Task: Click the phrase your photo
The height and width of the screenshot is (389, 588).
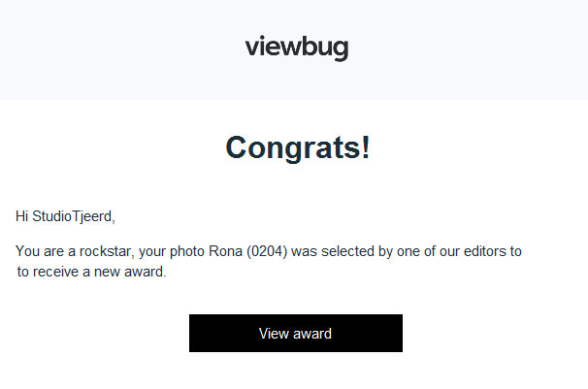Action: click(172, 251)
